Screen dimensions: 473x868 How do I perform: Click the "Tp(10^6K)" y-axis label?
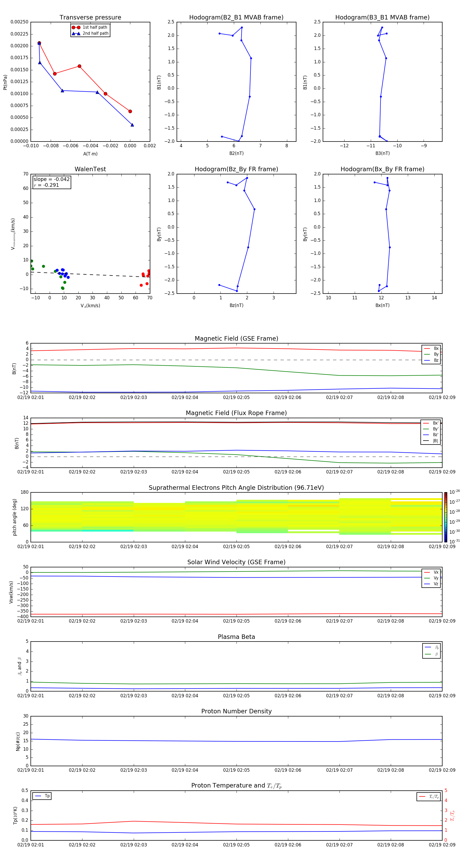(x=16, y=815)
